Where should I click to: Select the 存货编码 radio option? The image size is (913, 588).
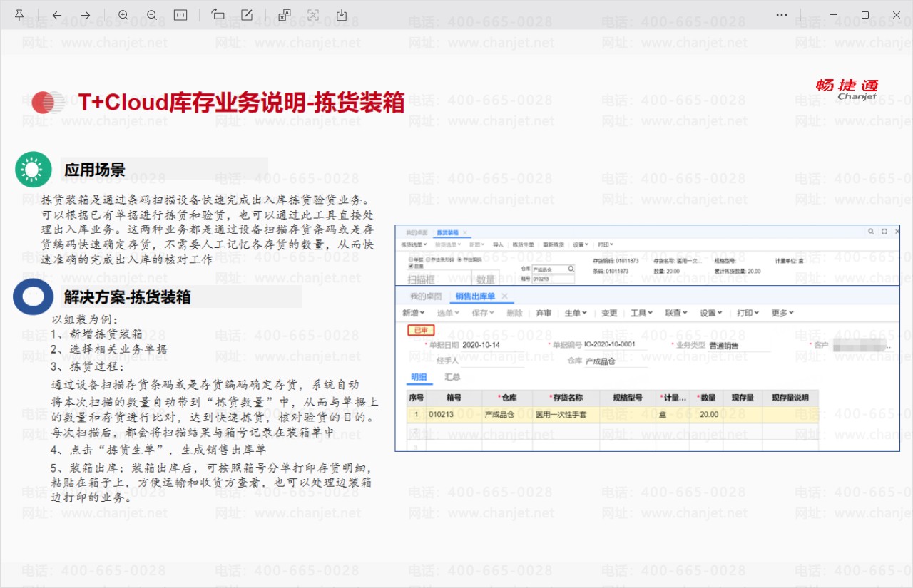click(x=459, y=259)
